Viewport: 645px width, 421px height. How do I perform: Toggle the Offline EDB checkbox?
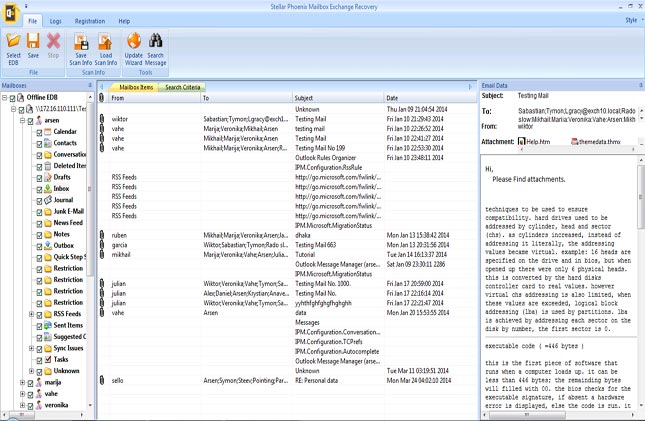pos(13,98)
